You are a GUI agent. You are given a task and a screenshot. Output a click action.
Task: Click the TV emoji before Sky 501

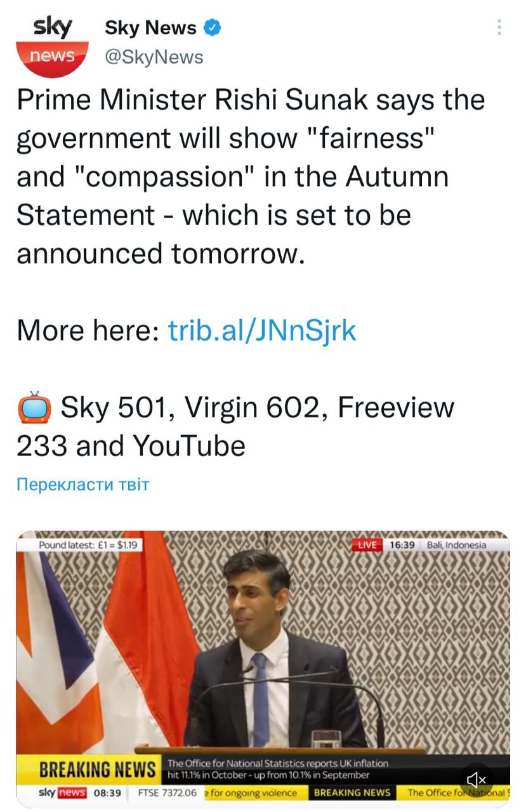[34, 407]
